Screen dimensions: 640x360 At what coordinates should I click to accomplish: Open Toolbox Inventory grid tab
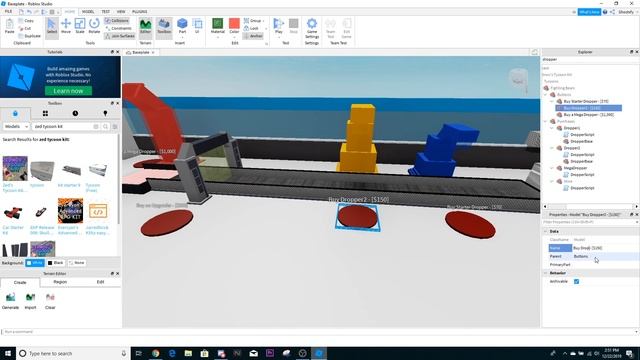point(45,113)
